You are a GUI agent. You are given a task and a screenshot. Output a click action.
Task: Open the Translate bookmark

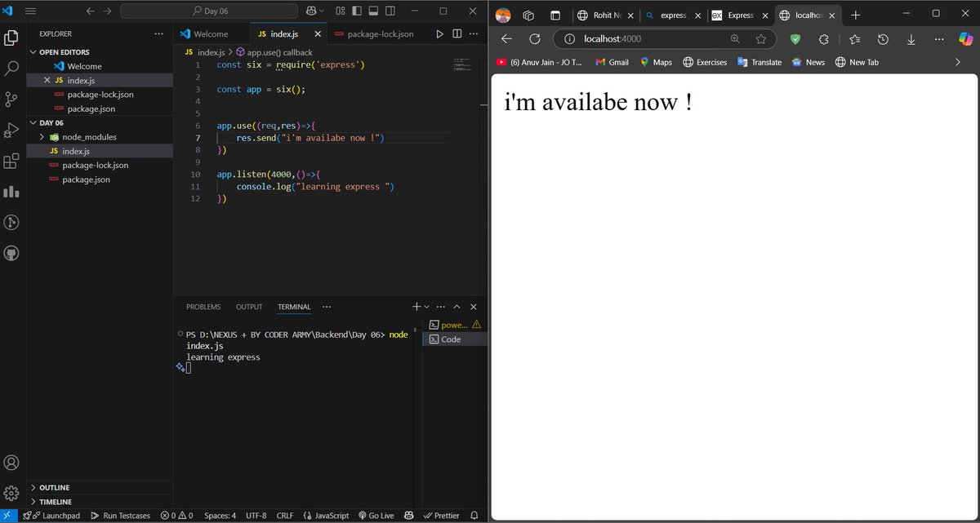(x=759, y=62)
